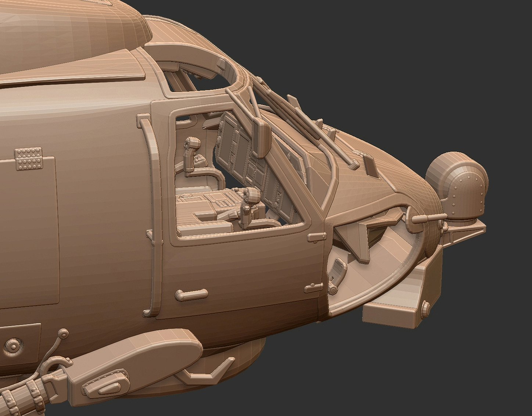Viewport: 532px width, 416px height.
Task: Click the circular cap on the lower fuselage
Action: 13,346
